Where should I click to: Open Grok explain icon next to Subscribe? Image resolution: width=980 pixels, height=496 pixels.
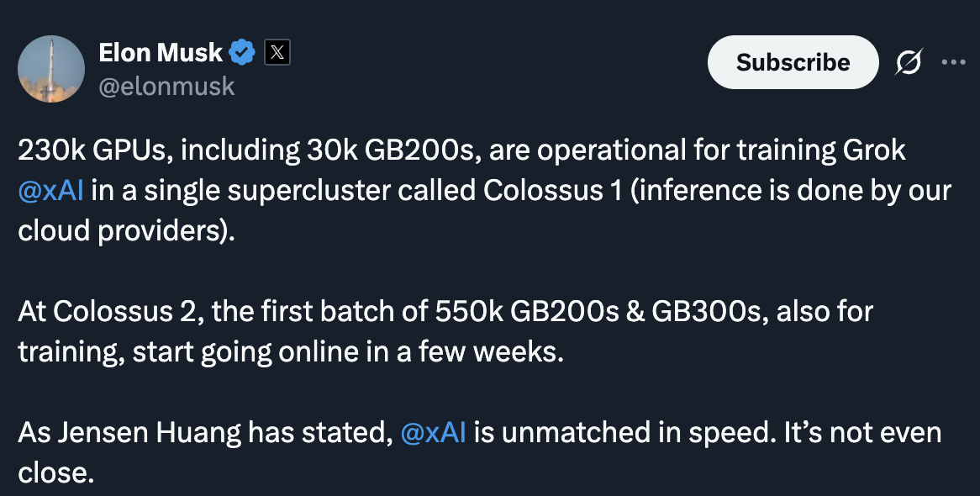coord(909,62)
